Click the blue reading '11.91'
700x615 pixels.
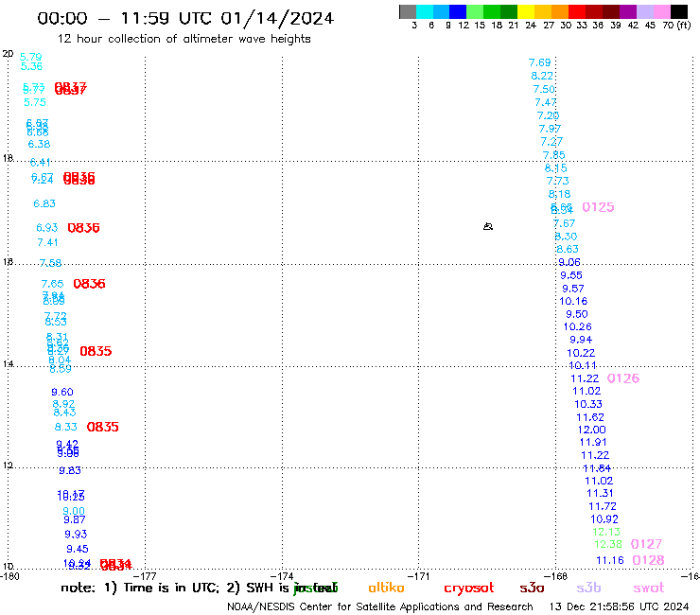(593, 442)
